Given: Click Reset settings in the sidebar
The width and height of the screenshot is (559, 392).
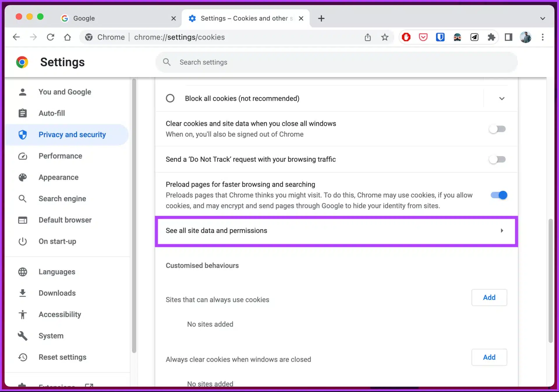Looking at the screenshot, I should (62, 357).
